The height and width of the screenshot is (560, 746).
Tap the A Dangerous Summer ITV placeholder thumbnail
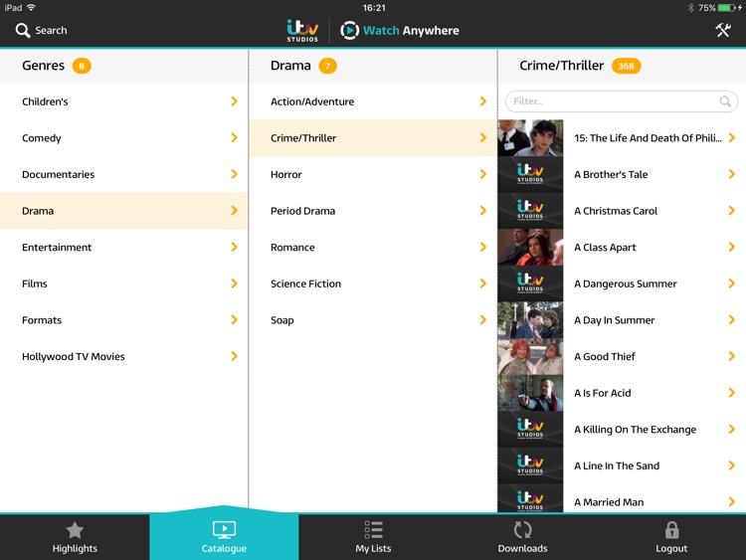click(x=530, y=283)
